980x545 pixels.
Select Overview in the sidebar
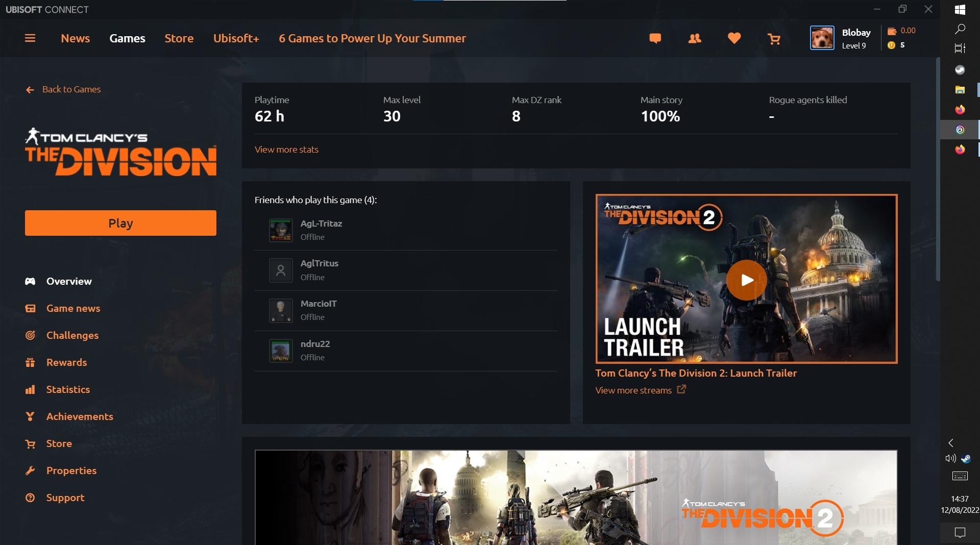pos(69,281)
